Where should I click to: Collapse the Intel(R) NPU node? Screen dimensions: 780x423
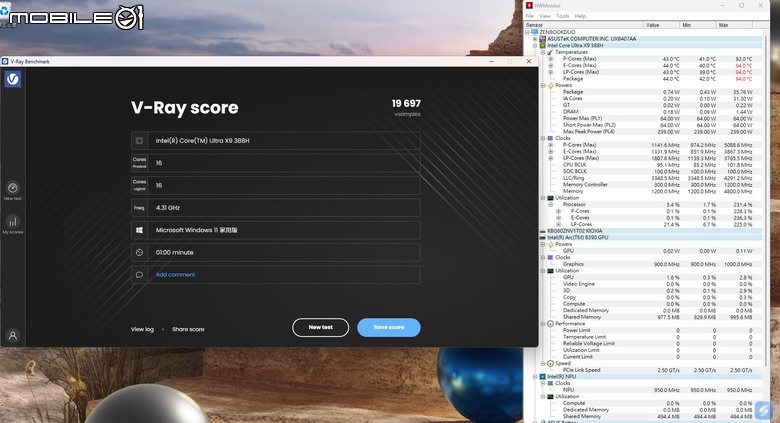click(x=535, y=377)
